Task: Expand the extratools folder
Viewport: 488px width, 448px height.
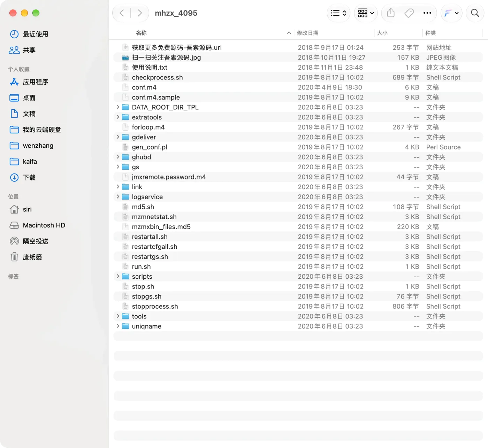Action: coord(118,117)
